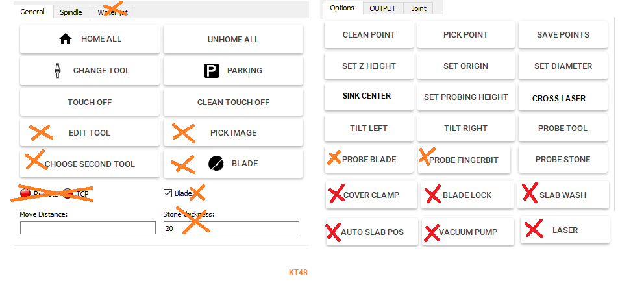Select the TCP radio button
This screenshot has width=644, height=307.
click(x=68, y=193)
